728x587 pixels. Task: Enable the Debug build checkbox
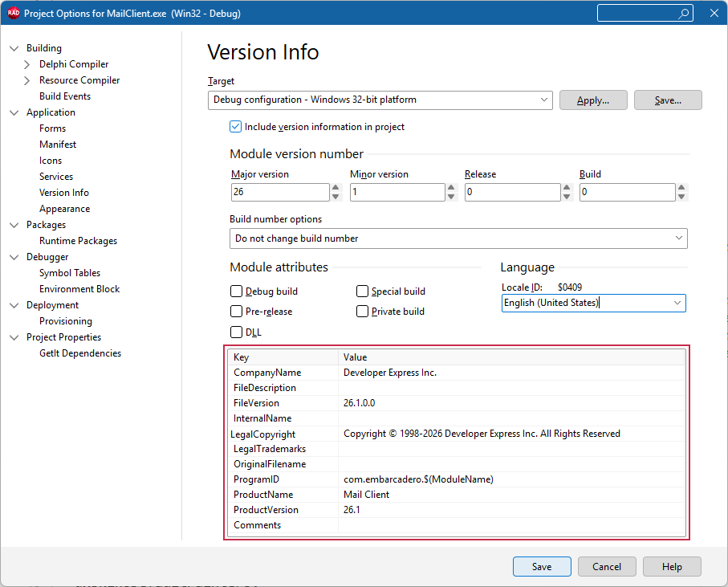pos(236,291)
